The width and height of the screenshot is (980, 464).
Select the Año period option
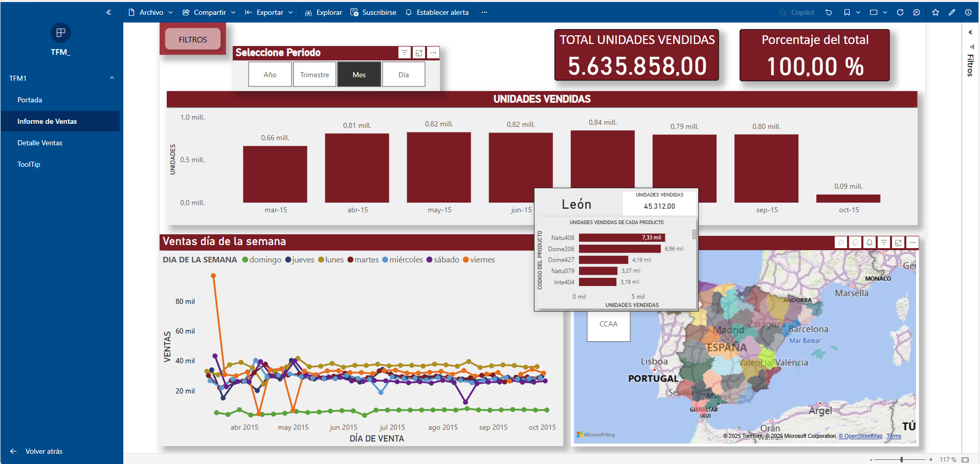270,75
